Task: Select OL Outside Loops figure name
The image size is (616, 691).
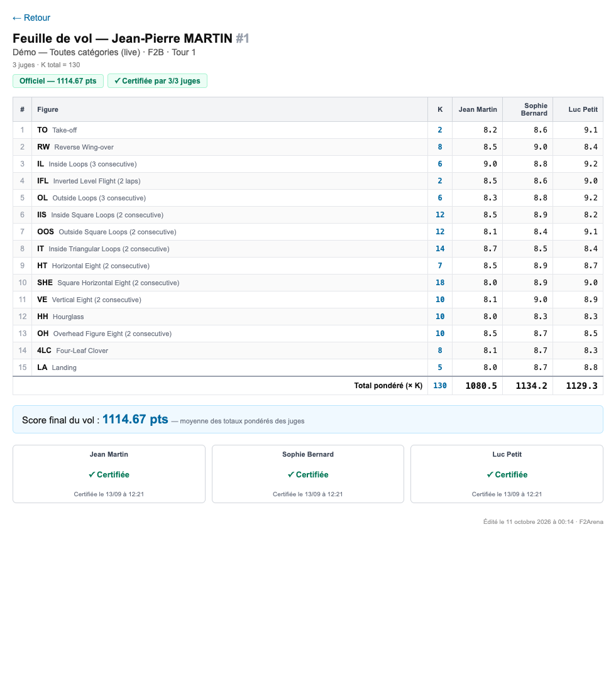Action: click(x=91, y=198)
